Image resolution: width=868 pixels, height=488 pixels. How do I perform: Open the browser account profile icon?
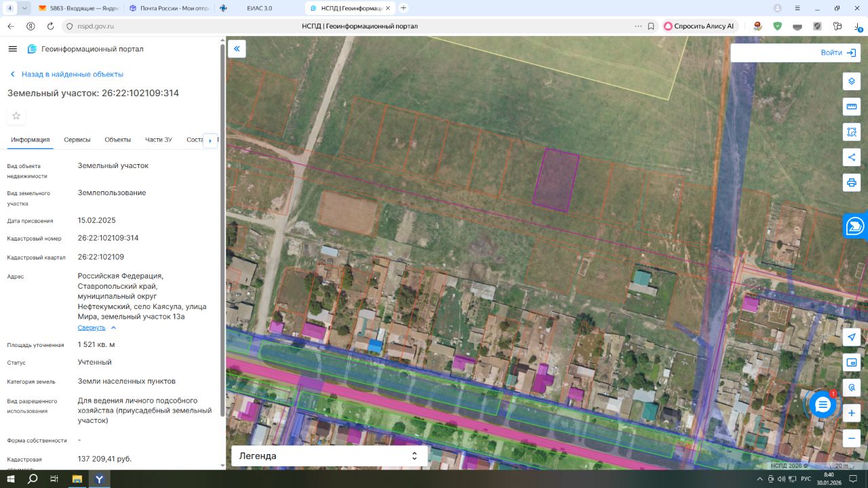[x=778, y=8]
